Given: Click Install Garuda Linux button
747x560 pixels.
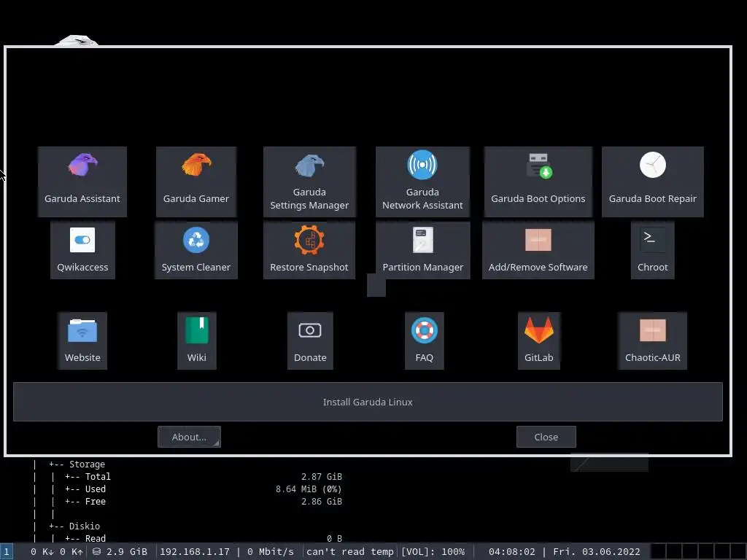Looking at the screenshot, I should coord(368,402).
